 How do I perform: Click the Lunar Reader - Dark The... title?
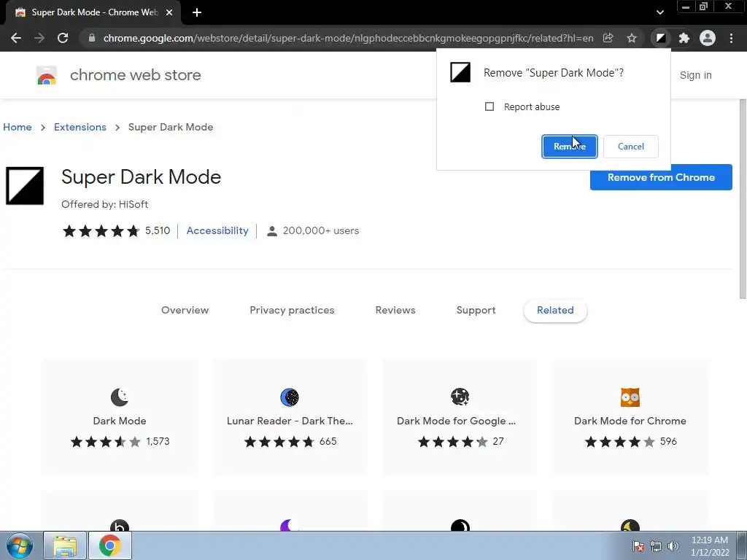pos(290,421)
